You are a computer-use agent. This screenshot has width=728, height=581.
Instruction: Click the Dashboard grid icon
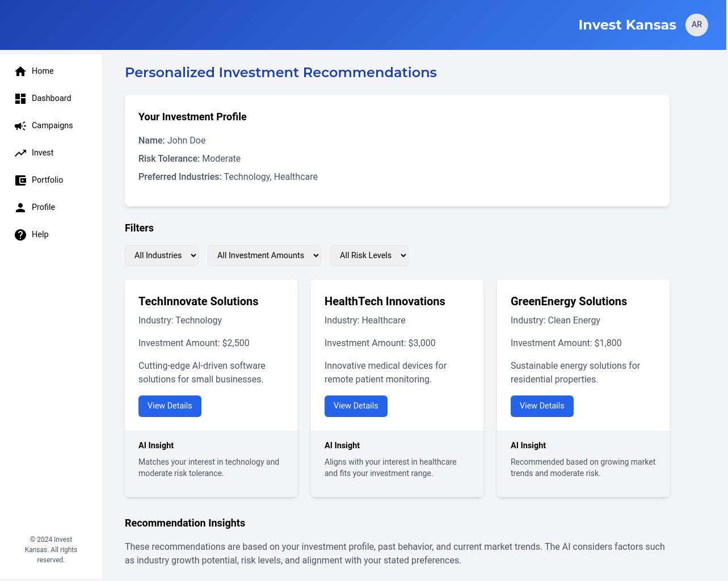click(x=20, y=99)
